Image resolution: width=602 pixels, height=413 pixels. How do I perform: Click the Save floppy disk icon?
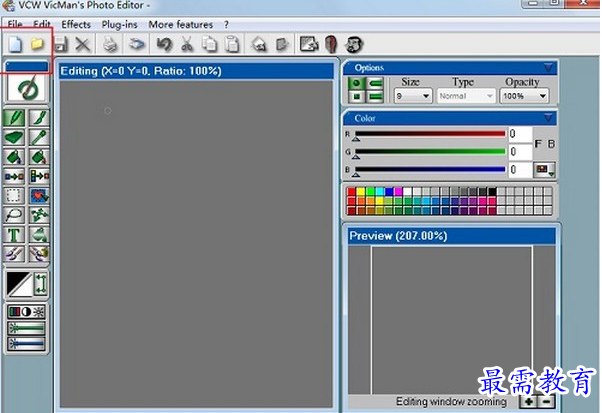click(x=60, y=44)
